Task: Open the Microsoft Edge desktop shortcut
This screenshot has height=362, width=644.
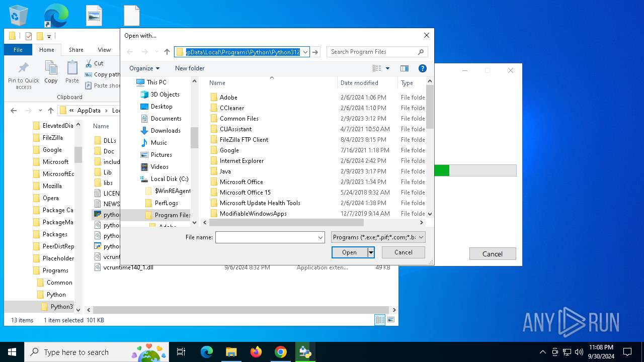Action: (56, 15)
